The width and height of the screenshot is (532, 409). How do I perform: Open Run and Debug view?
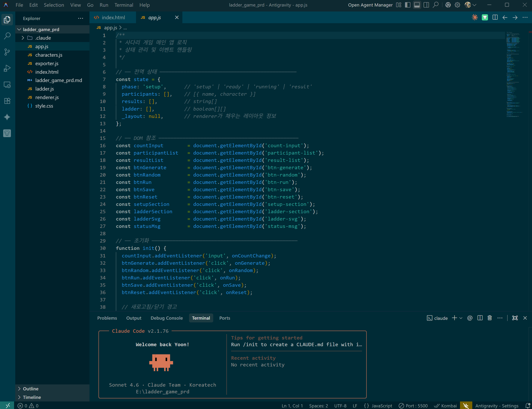click(x=7, y=68)
